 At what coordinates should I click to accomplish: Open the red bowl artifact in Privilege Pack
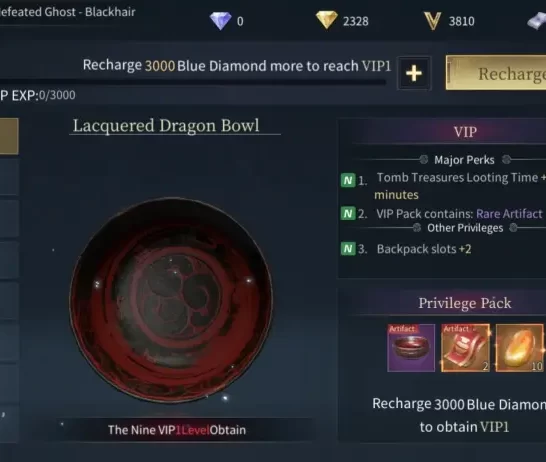pos(411,348)
